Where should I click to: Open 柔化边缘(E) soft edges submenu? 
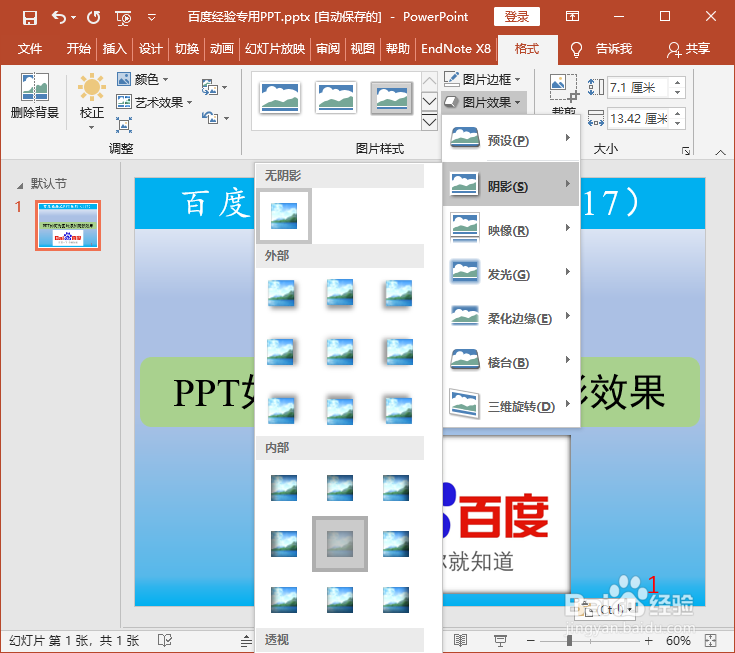click(x=511, y=316)
